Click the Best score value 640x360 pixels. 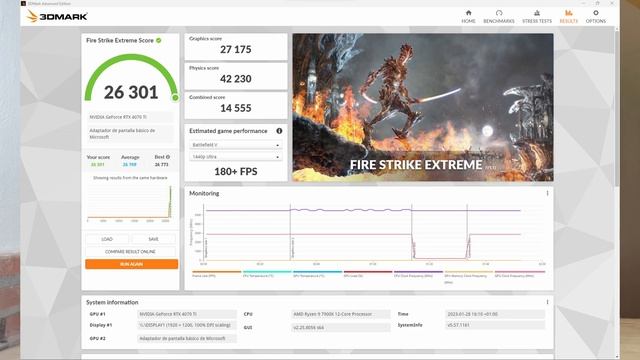[162, 164]
